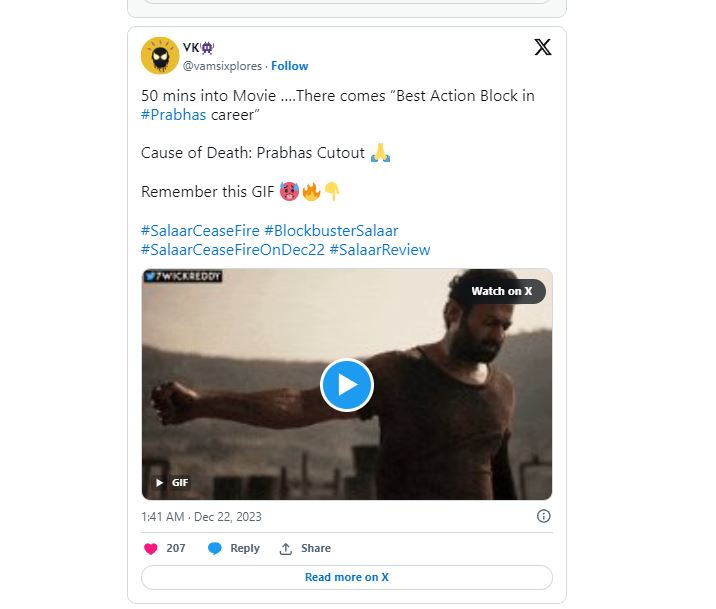Click Read more on X button

(x=346, y=577)
